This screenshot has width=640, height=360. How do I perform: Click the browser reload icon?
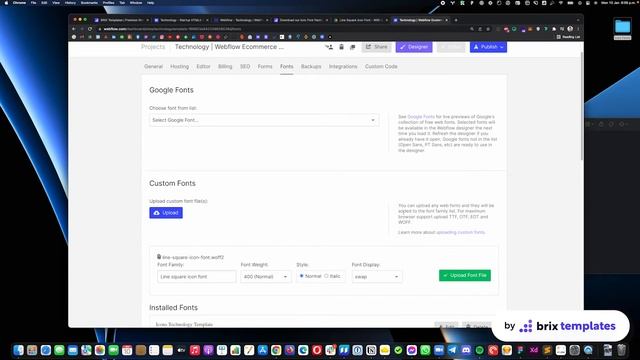90,29
